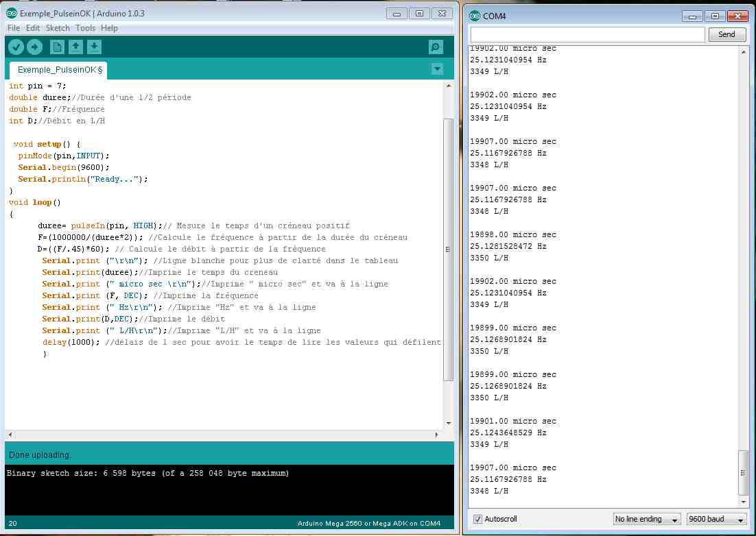Open the File menu
This screenshot has height=536, width=756.
point(13,28)
